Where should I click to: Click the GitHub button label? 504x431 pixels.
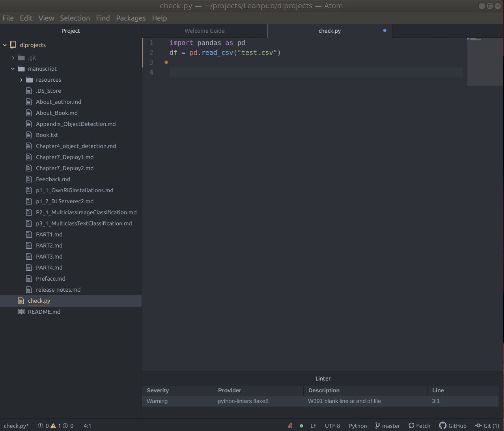coord(457,426)
